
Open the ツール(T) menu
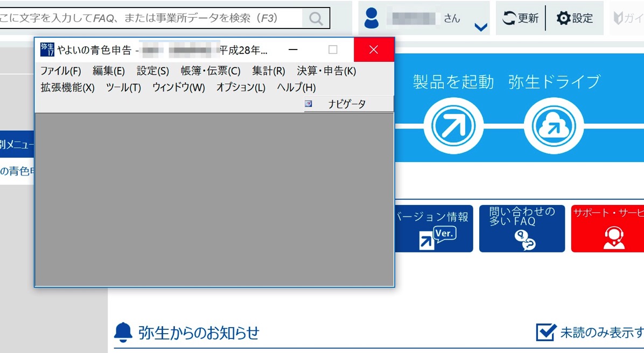(124, 87)
